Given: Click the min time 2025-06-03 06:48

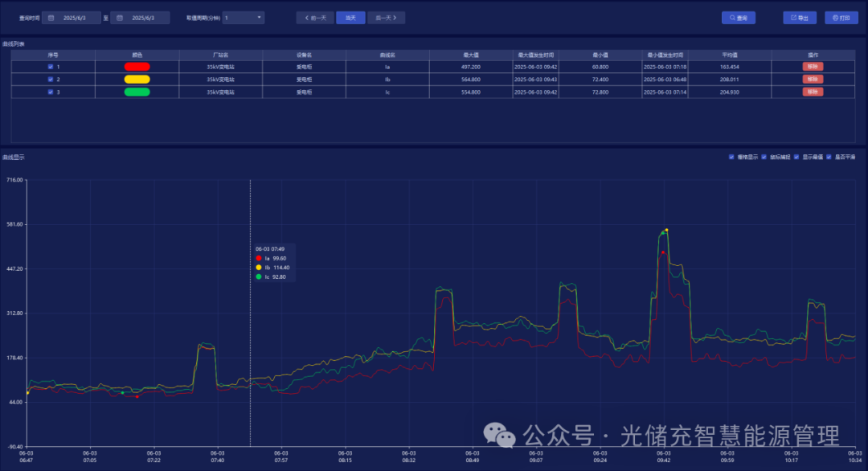Looking at the screenshot, I should (665, 79).
